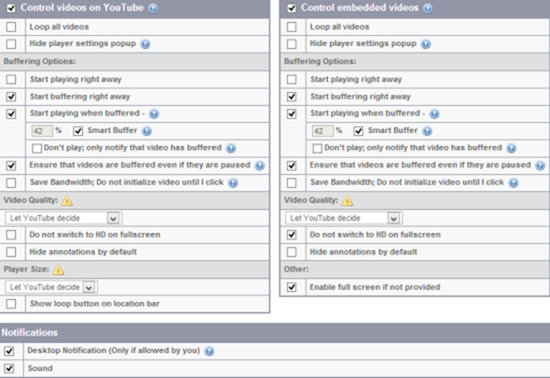
Task: Show help for Start playing when buffered in embedded panel
Action: (434, 114)
